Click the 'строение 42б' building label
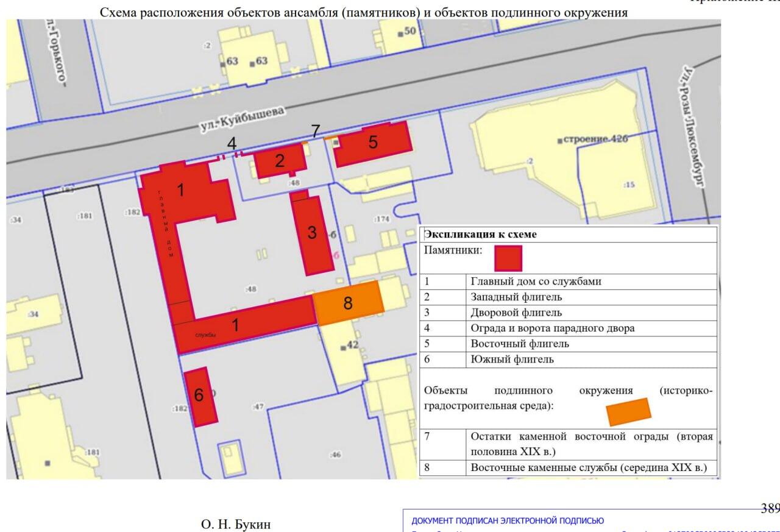The image size is (780, 532). click(593, 140)
